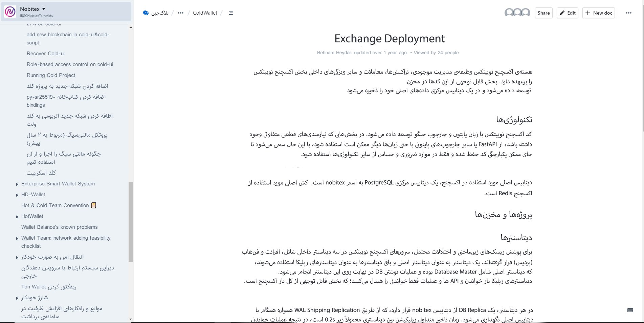644x323 pixels.
Task: Expand the Enterprise Smart Wallet System item
Action: point(17,184)
